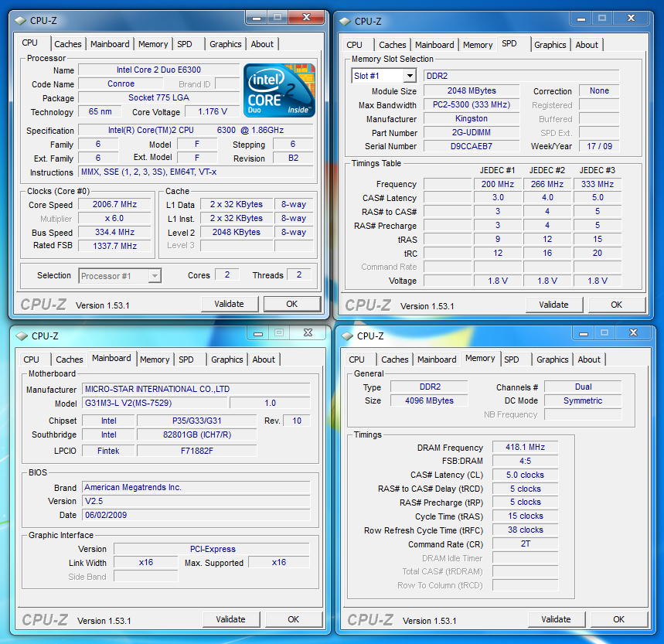Close the Mainboard tab window
The height and width of the screenshot is (644, 664).
pos(308,332)
